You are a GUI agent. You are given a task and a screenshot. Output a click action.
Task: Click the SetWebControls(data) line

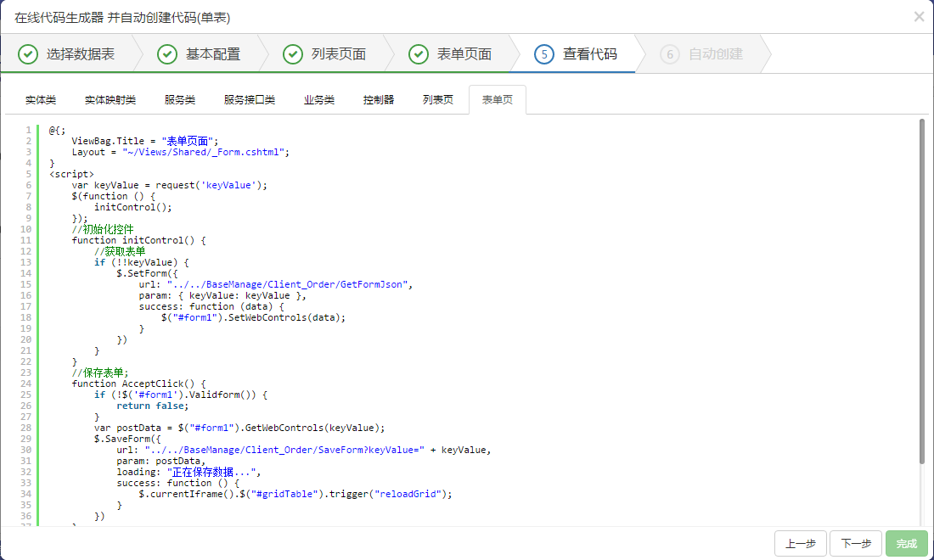click(x=254, y=317)
